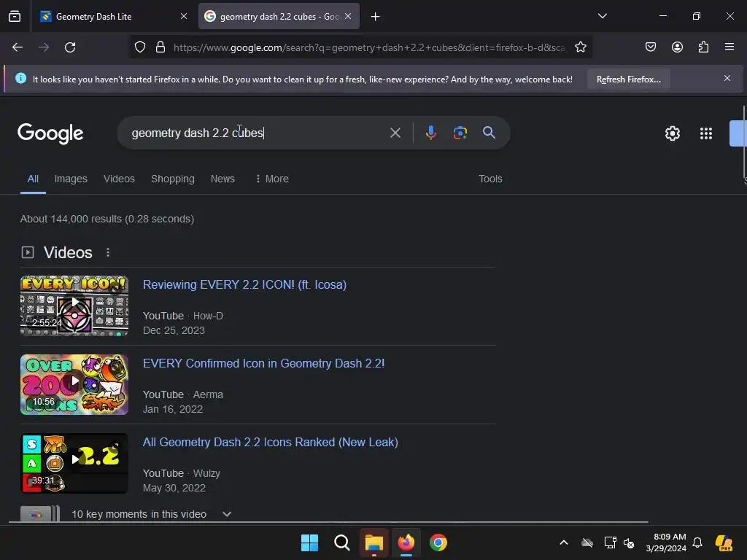
Task: Launch Google Chrome from taskbar
Action: [438, 542]
